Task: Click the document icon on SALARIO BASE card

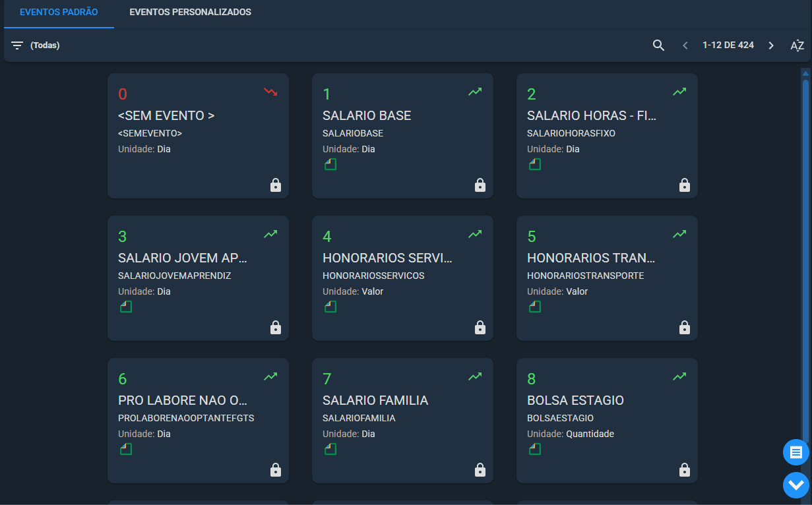Action: click(330, 164)
